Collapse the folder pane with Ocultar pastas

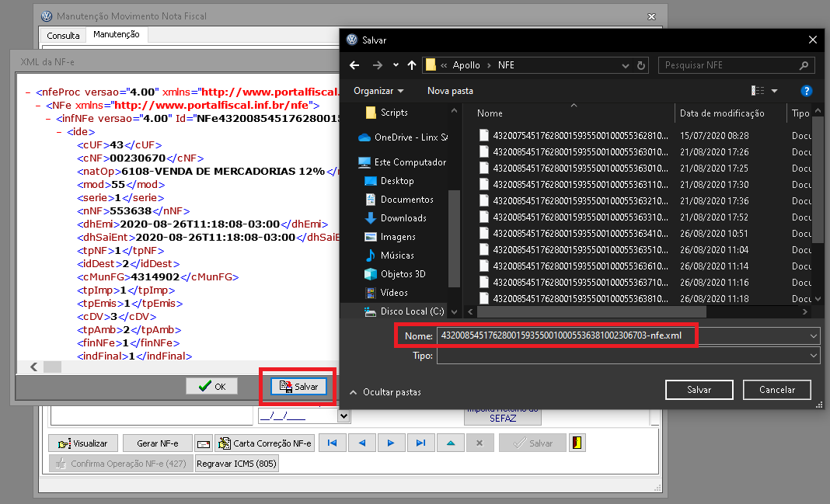point(385,392)
